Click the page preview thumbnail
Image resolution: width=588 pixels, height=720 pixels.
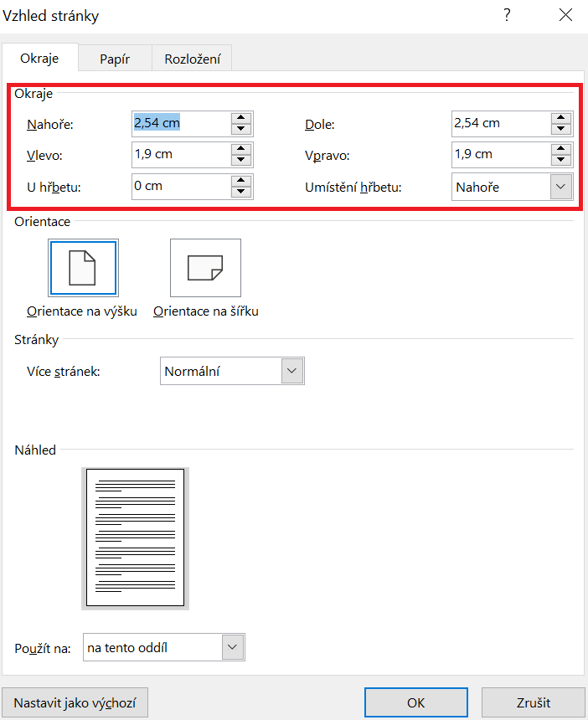(x=135, y=537)
